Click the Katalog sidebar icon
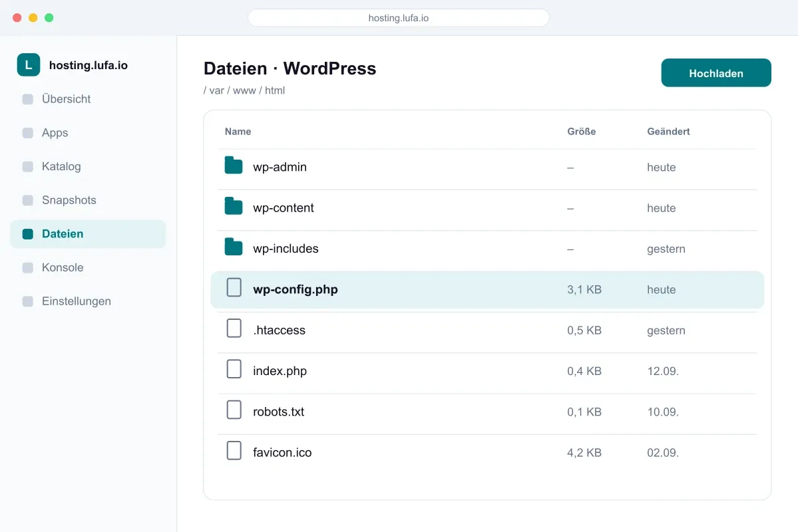Image resolution: width=798 pixels, height=532 pixels. (x=28, y=166)
